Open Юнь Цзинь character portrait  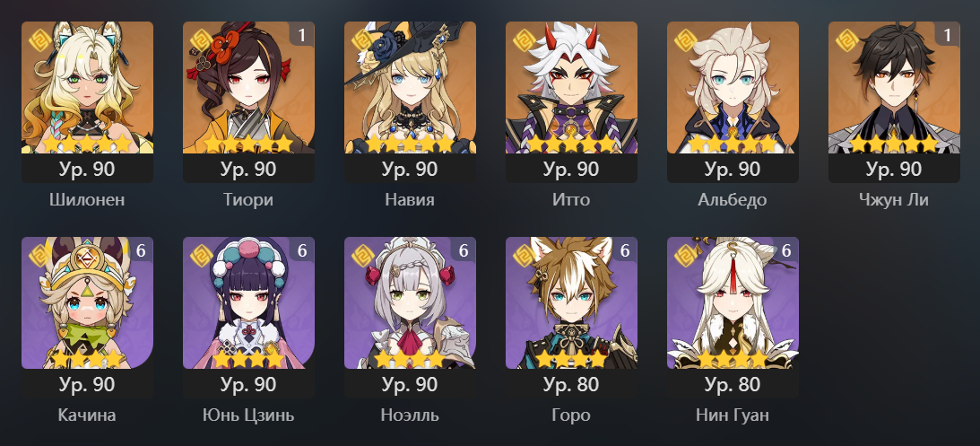tap(248, 302)
